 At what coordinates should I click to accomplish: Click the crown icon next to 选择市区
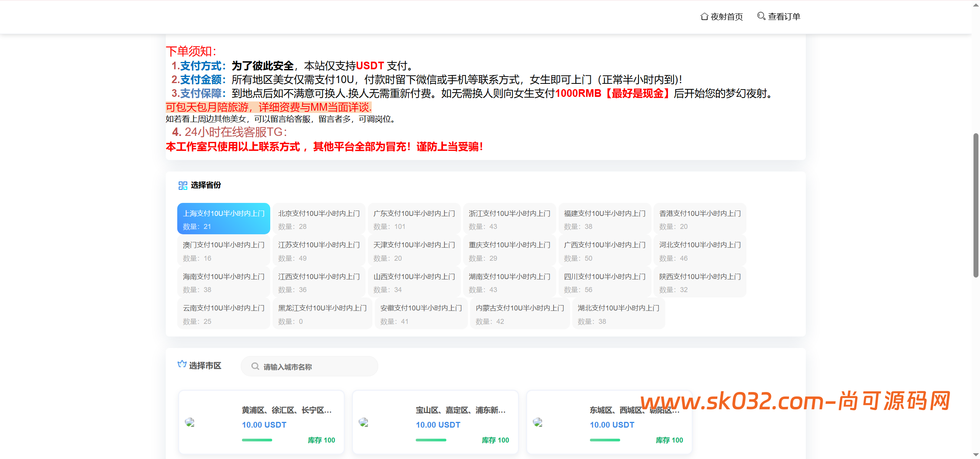click(x=182, y=364)
